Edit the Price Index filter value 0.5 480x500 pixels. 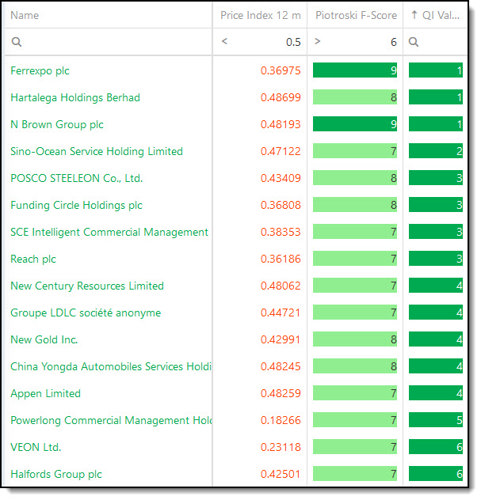point(293,42)
